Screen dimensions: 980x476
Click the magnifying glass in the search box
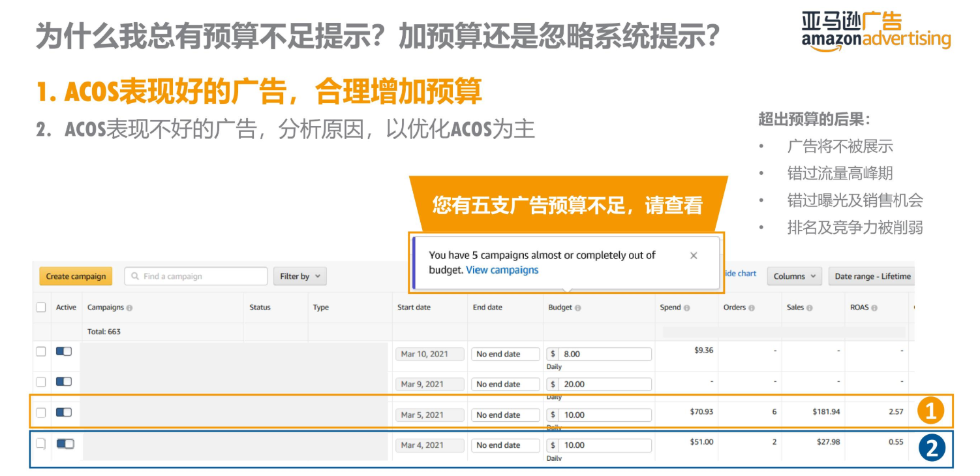tap(135, 276)
